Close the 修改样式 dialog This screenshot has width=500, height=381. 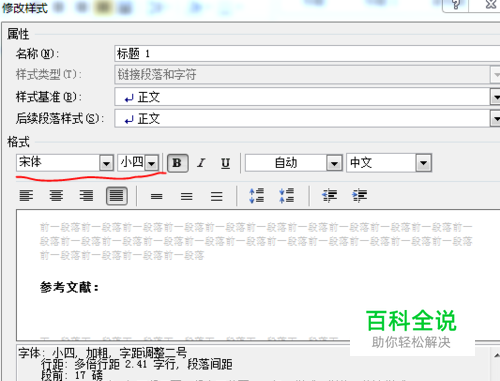pyautogui.click(x=490, y=5)
